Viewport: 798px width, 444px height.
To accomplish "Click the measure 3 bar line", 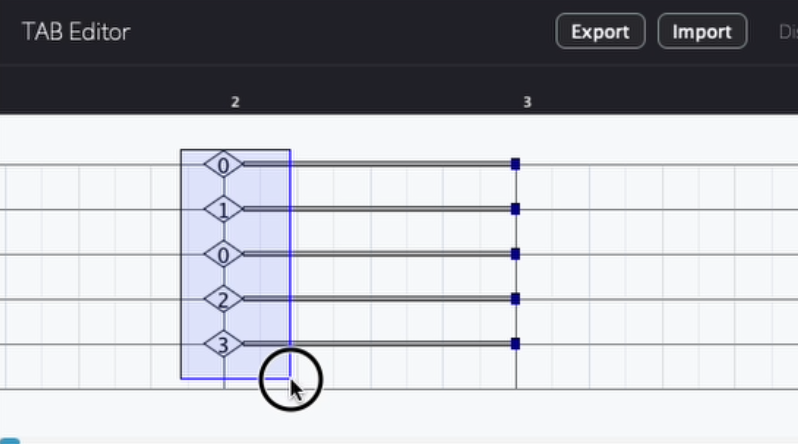I will (x=516, y=380).
